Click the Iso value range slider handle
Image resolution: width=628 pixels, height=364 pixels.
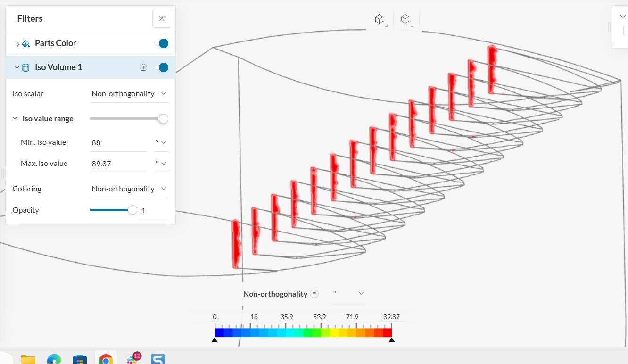tap(163, 119)
